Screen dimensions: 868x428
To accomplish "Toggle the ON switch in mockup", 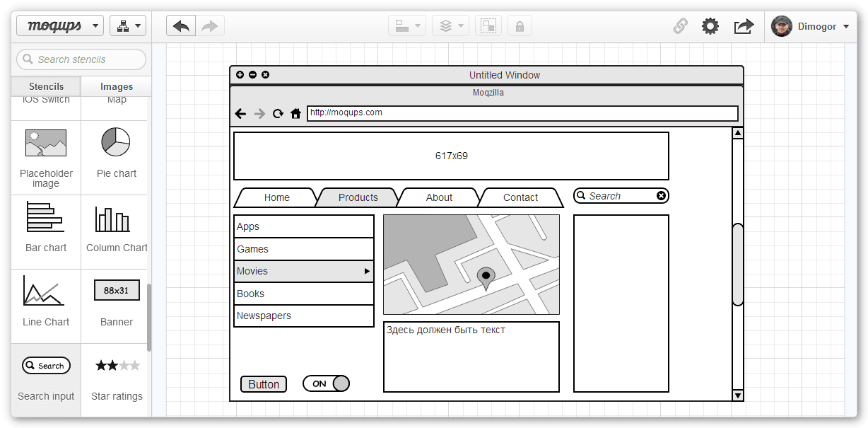I will 326,383.
